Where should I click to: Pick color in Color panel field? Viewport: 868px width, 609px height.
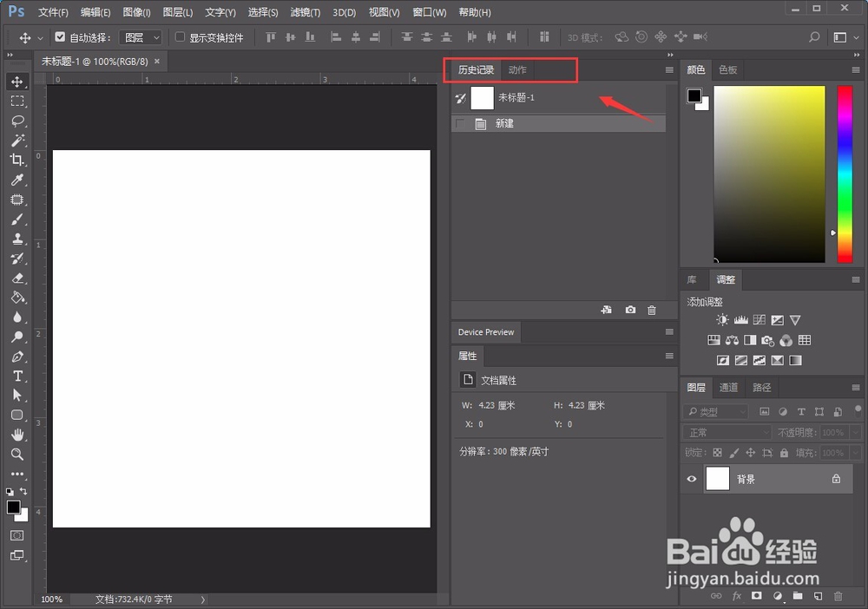click(769, 174)
